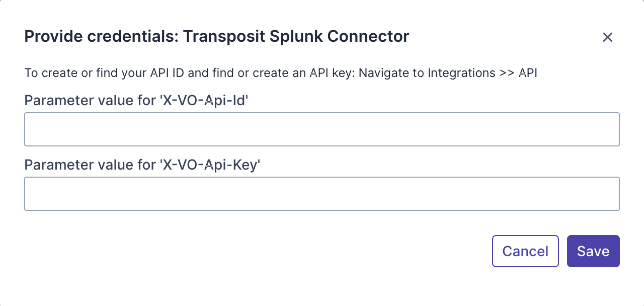
Task: Click the API navigation instruction text
Action: click(x=281, y=73)
